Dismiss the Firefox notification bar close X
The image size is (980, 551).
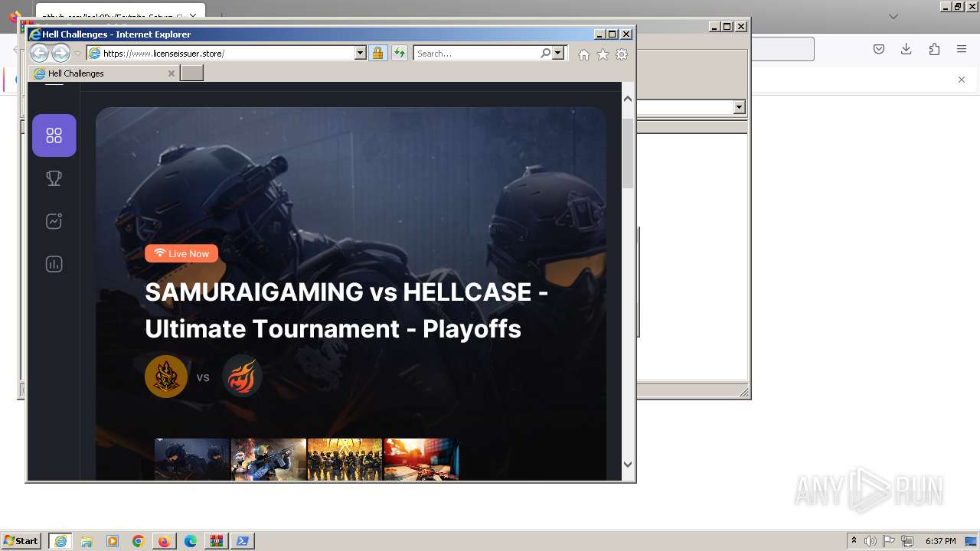pyautogui.click(x=962, y=80)
